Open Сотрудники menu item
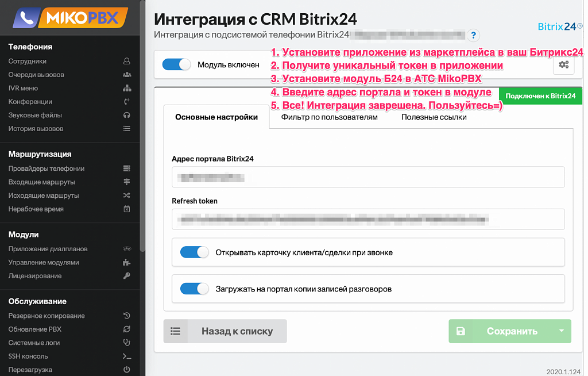588x376 pixels. (x=28, y=61)
